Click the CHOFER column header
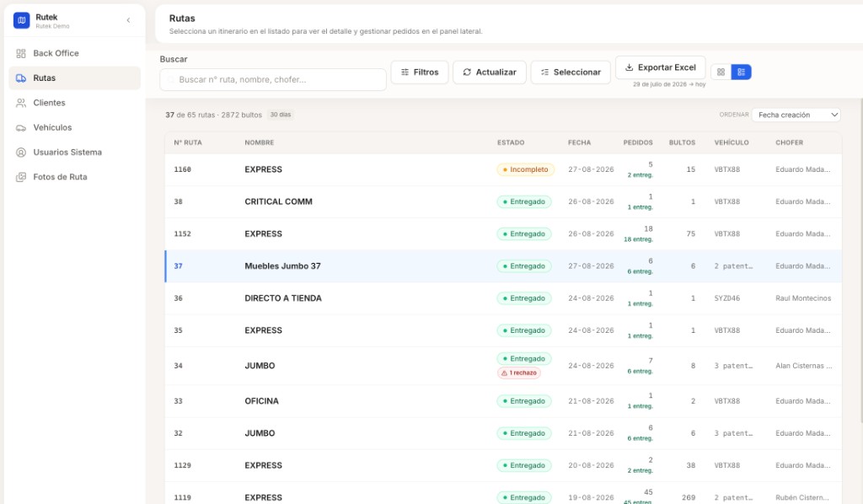Viewport: 863px width, 504px height. (789, 142)
